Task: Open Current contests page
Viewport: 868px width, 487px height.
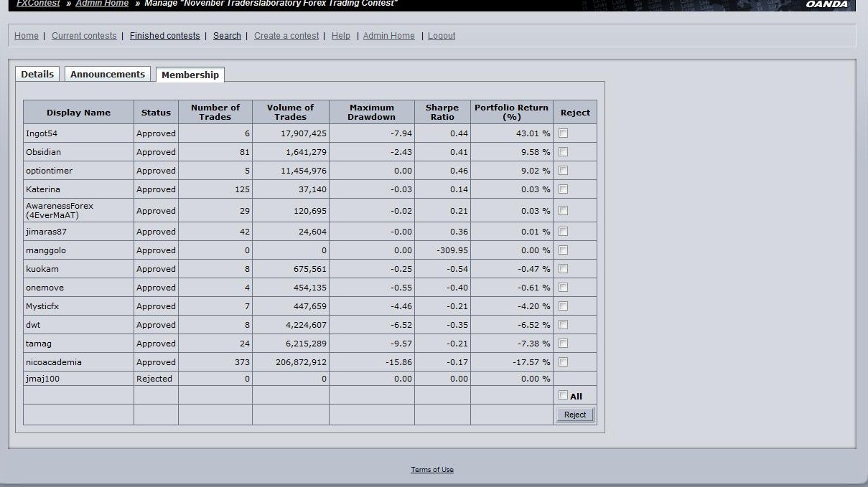Action: [84, 36]
